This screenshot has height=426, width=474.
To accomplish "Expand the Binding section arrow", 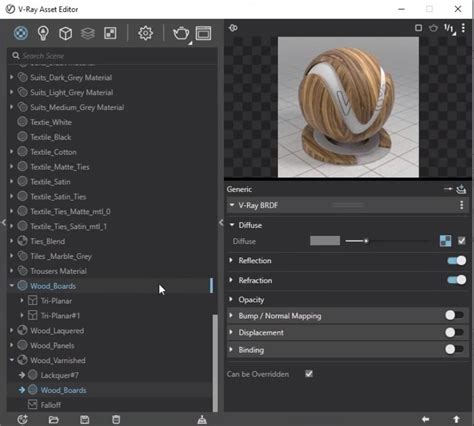I will coord(231,350).
